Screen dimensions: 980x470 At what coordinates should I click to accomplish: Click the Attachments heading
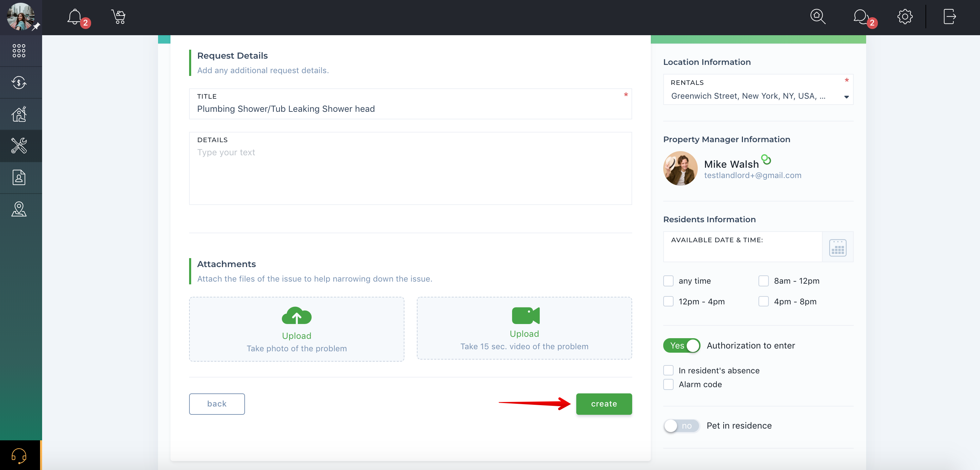pos(226,264)
